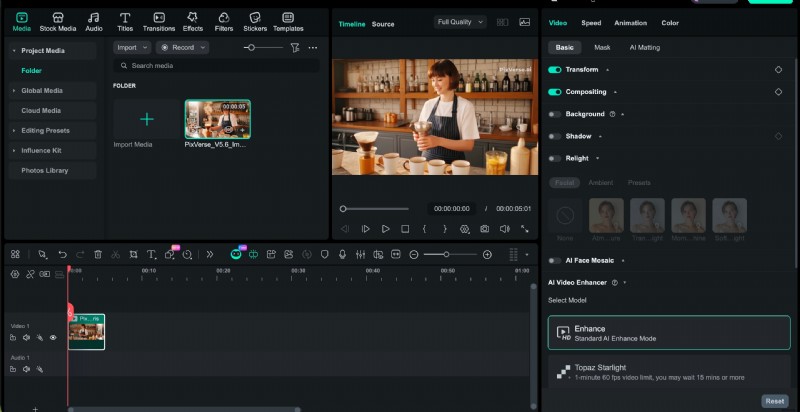The width and height of the screenshot is (800, 412).
Task: Take a snapshot with the camera icon
Action: point(484,229)
